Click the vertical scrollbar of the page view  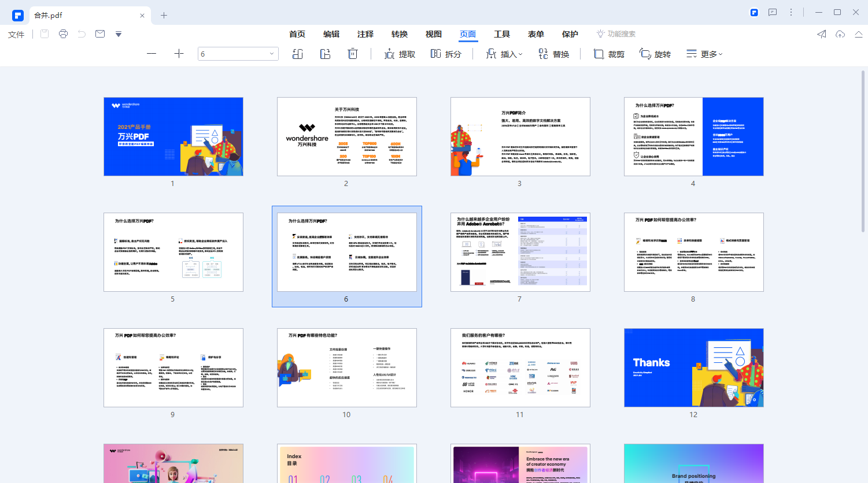pyautogui.click(x=863, y=151)
